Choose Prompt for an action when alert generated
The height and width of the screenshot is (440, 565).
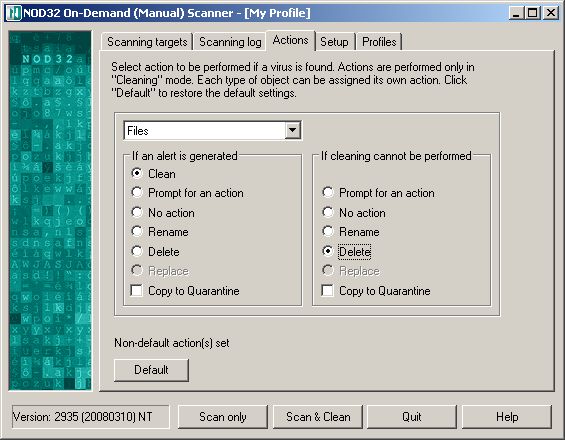[187, 193]
